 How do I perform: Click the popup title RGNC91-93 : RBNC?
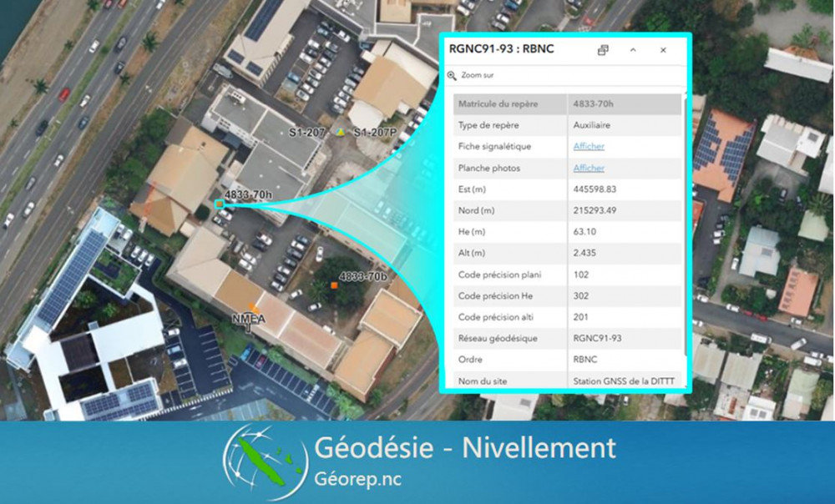tap(501, 49)
